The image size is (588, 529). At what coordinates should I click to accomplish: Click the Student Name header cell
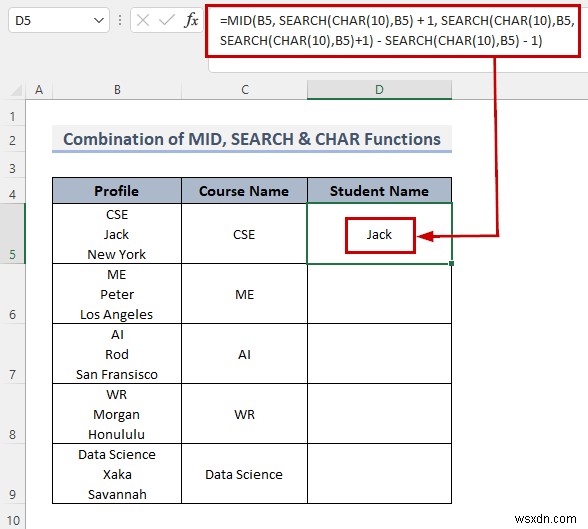coord(380,191)
